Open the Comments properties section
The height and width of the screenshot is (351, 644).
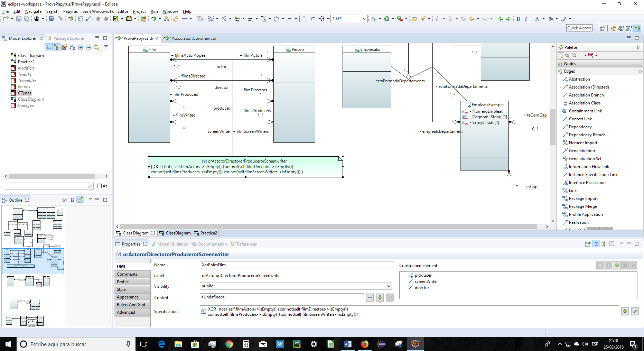[x=132, y=274]
